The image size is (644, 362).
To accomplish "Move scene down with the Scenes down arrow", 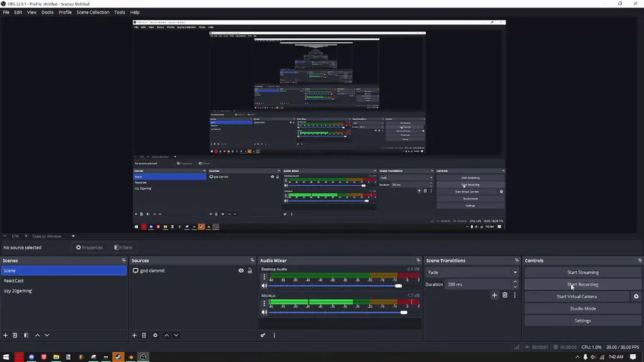I will pyautogui.click(x=47, y=336).
